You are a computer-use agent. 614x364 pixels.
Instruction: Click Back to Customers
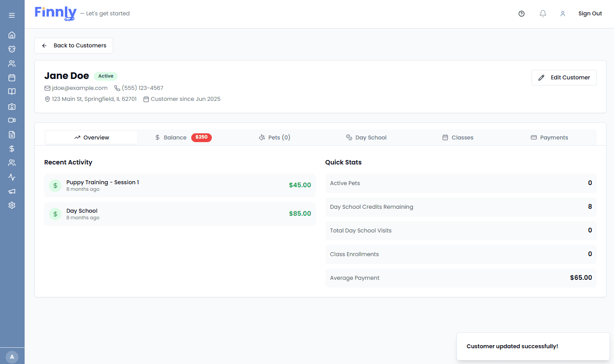coord(73,46)
